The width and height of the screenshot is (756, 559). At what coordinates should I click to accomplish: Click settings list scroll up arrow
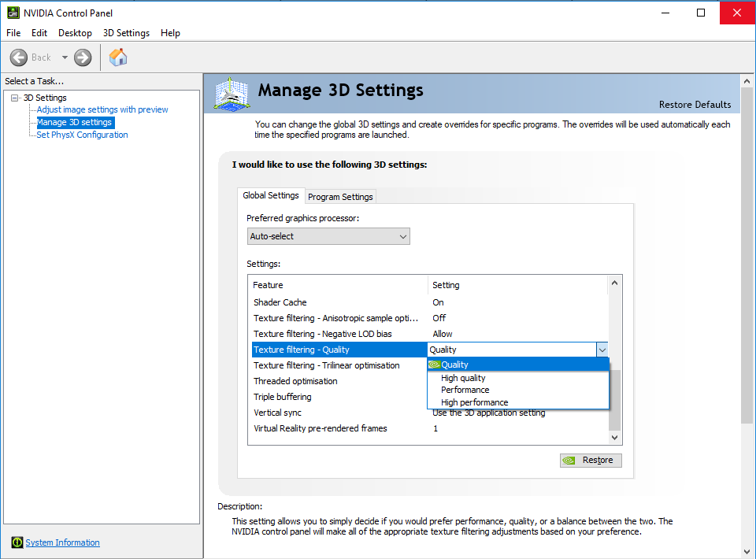615,283
